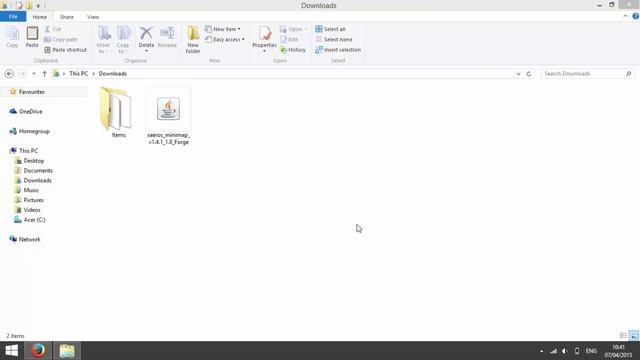Image resolution: width=640 pixels, height=360 pixels.
Task: Show hidden tray icons arrow
Action: [542, 351]
